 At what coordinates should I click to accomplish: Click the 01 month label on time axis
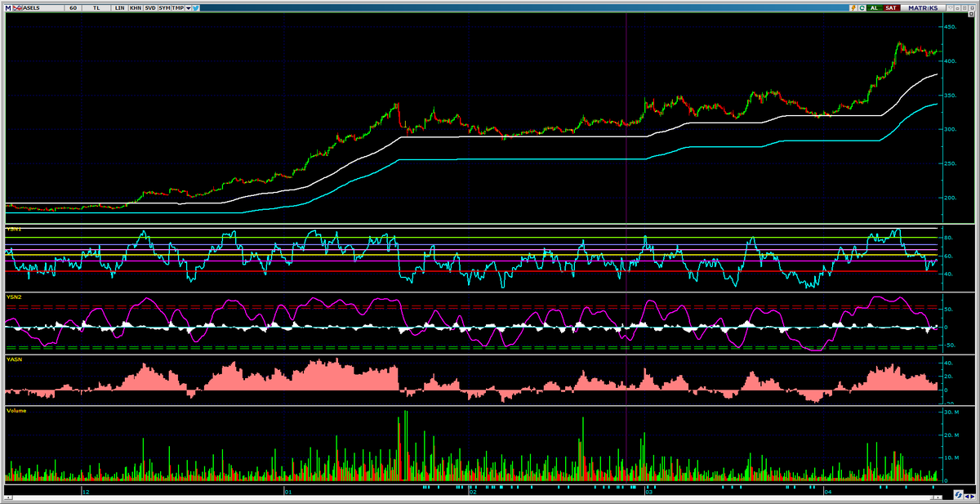tap(287, 492)
